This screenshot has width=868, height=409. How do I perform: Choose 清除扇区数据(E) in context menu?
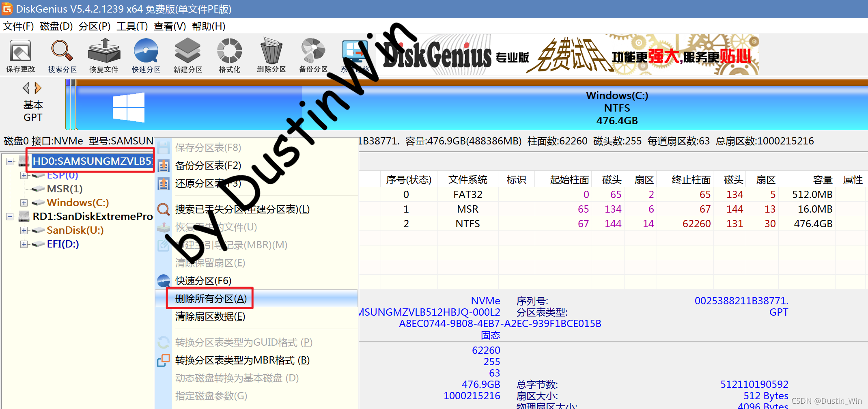256,316
